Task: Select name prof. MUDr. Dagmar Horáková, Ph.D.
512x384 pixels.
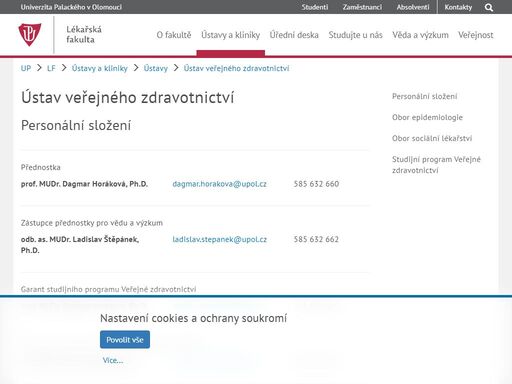Action: (84, 184)
